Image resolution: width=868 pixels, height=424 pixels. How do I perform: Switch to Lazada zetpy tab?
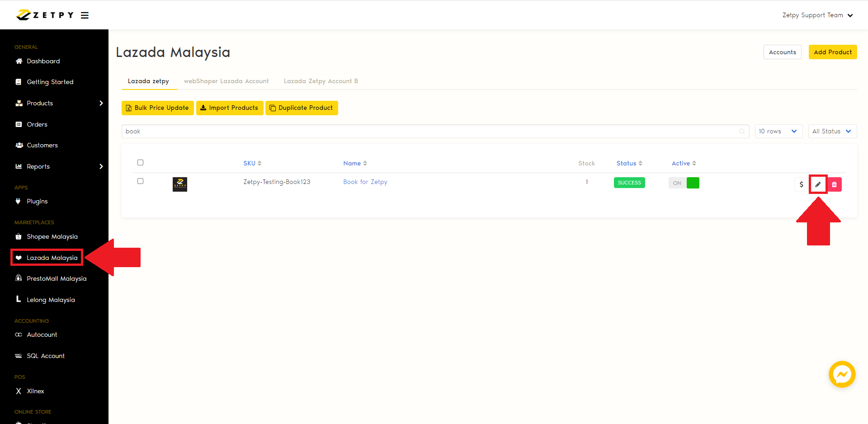pyautogui.click(x=148, y=81)
